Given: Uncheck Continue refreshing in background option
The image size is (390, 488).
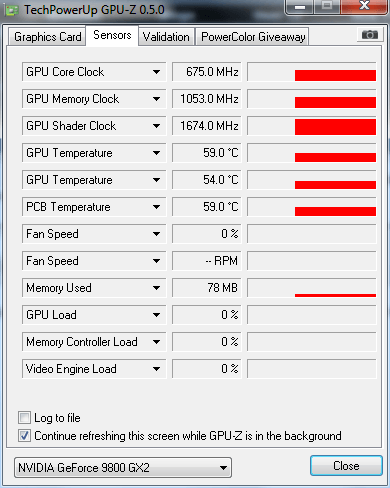Looking at the screenshot, I should [24, 435].
